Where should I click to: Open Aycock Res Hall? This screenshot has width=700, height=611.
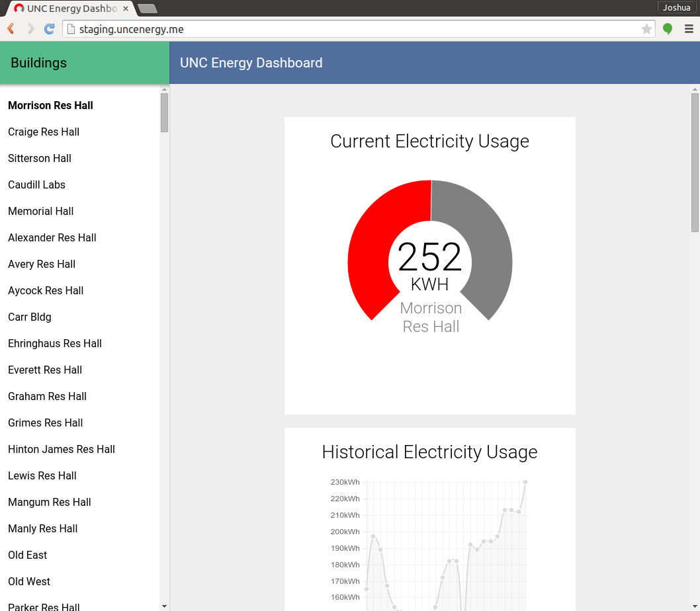46,290
